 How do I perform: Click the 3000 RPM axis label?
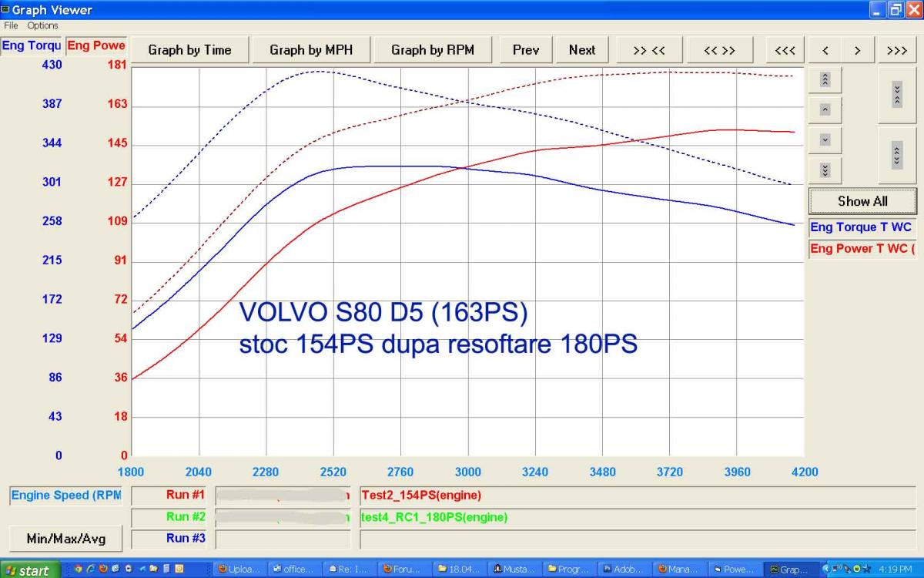pos(467,472)
